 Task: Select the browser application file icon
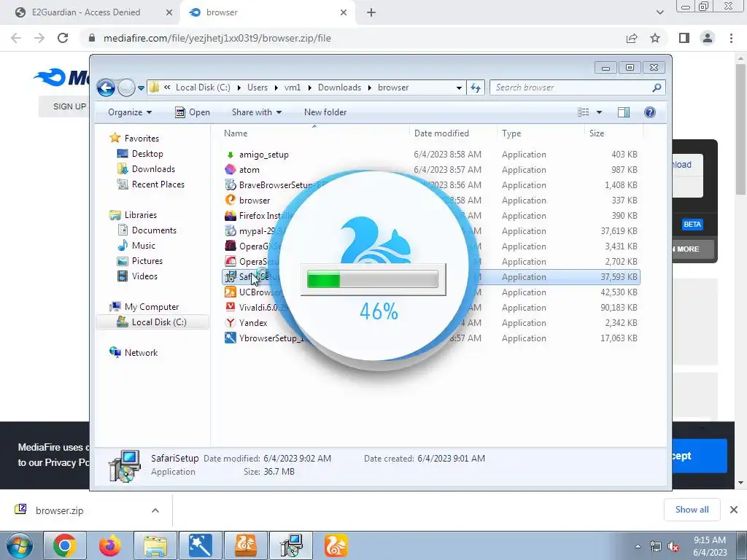coord(231,200)
